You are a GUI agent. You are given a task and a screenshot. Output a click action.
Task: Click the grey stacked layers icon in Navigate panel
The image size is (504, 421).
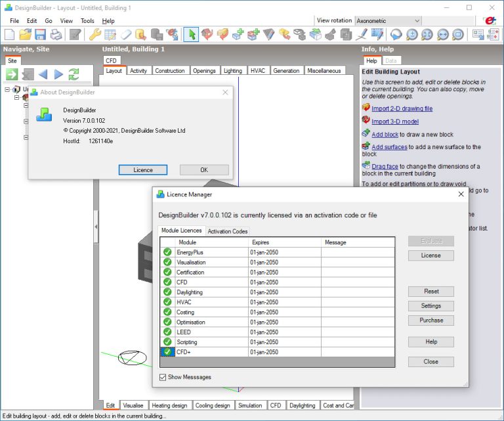tap(28, 74)
